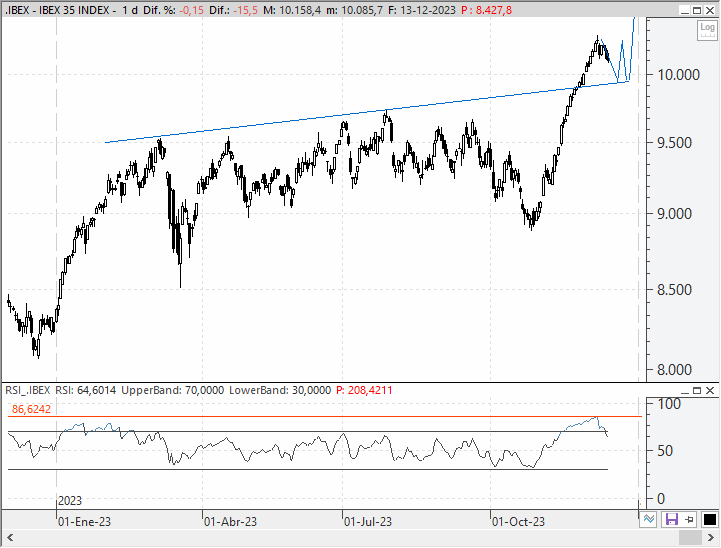Click the orange 86,6242 level label
The width and height of the screenshot is (721, 548).
[31, 409]
